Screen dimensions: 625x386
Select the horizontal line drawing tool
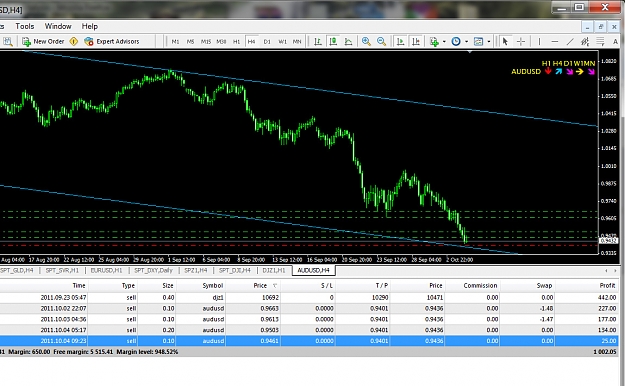click(x=554, y=41)
